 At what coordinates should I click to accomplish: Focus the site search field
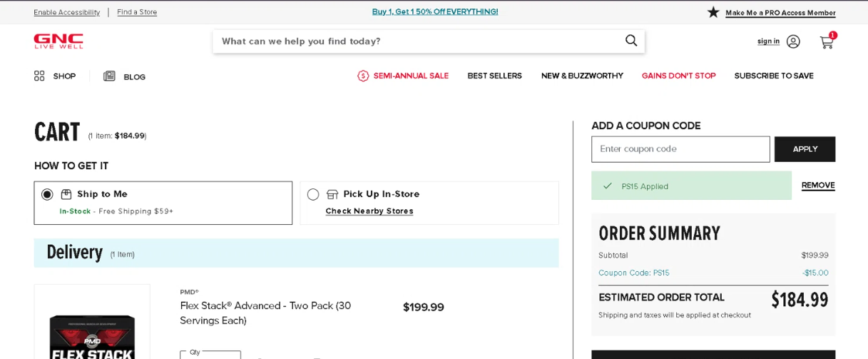coord(417,41)
